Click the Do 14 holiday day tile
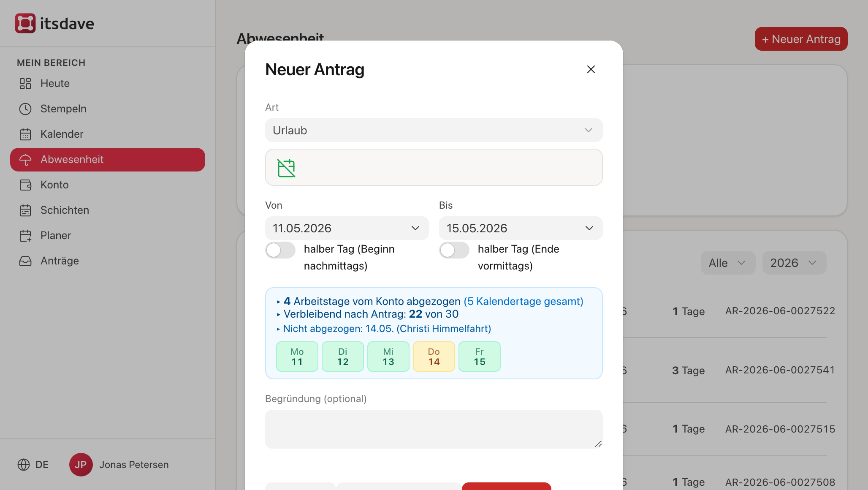Image resolution: width=868 pixels, height=490 pixels. (x=434, y=357)
